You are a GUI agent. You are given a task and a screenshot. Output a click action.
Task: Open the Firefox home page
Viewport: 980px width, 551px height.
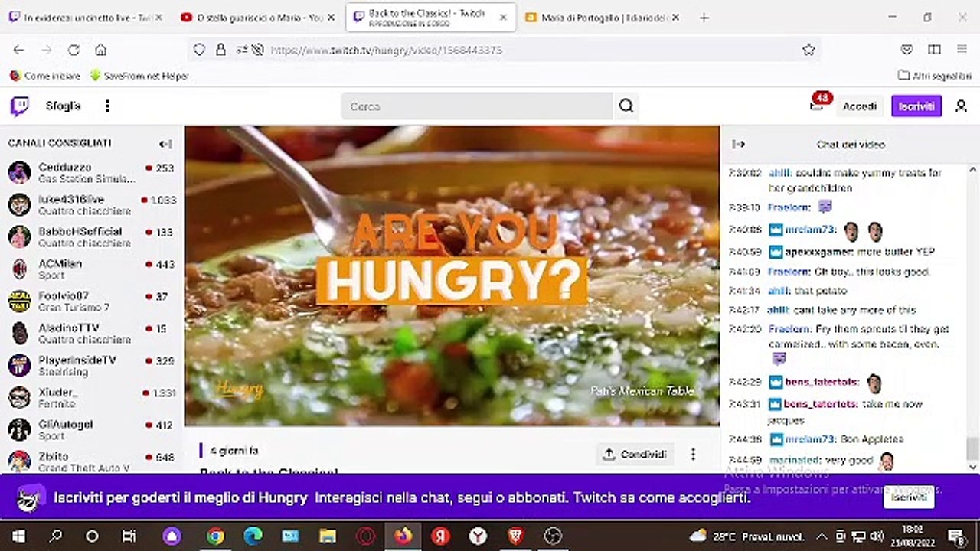point(101,50)
